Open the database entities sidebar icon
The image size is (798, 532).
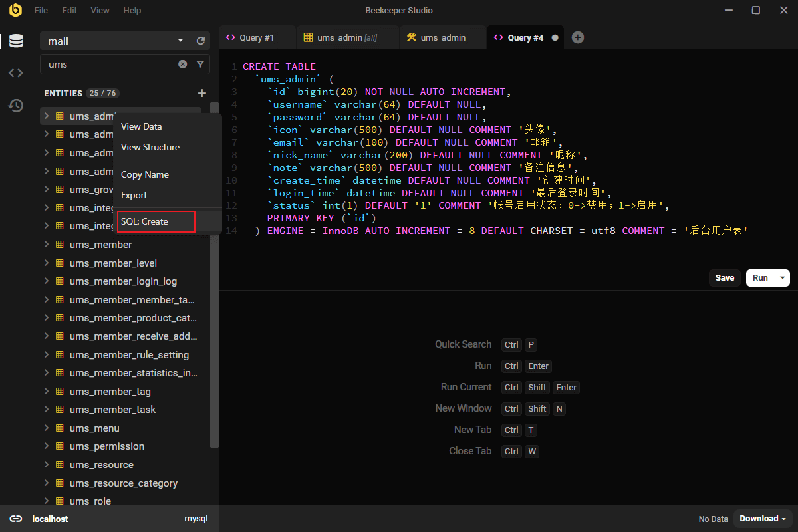tap(16, 41)
